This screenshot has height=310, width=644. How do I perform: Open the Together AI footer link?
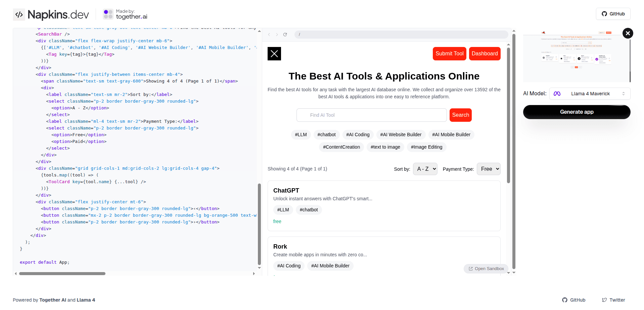pyautogui.click(x=53, y=300)
